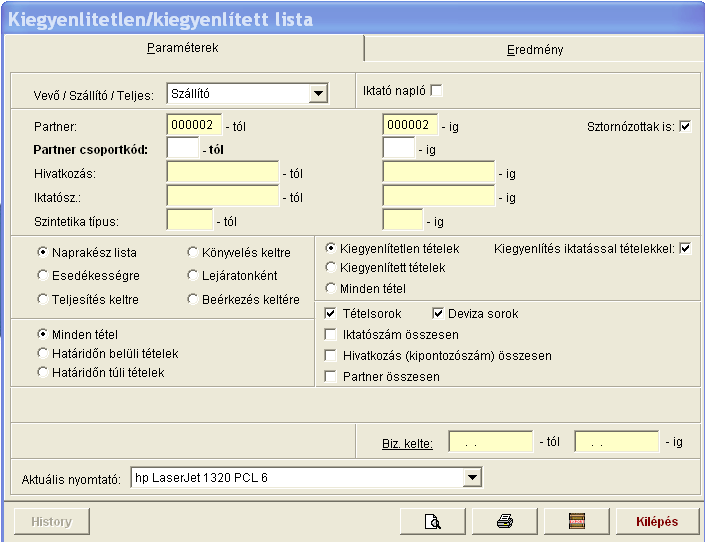Image resolution: width=705 pixels, height=542 pixels.
Task: Focus the Iktatósz. -tól input field
Action: 223,196
